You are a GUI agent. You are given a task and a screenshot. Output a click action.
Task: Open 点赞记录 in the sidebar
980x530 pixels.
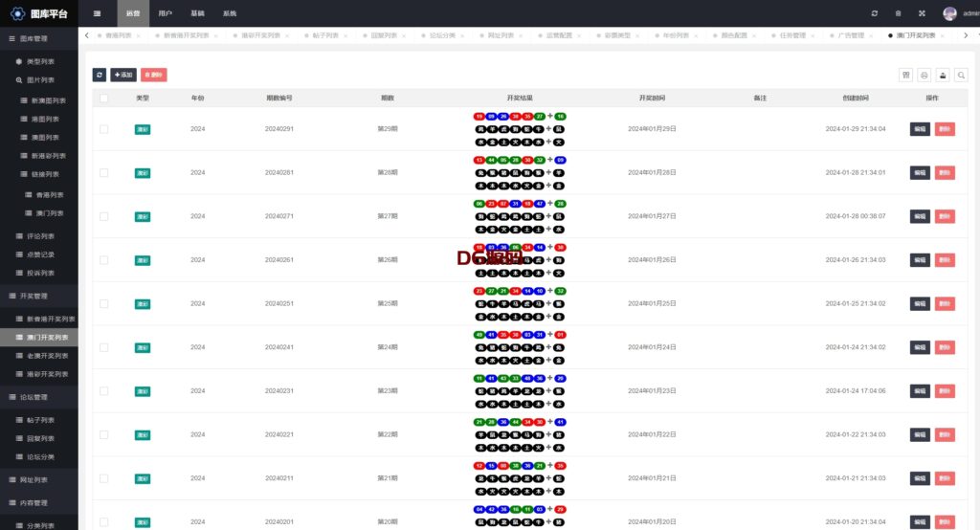[x=40, y=254]
